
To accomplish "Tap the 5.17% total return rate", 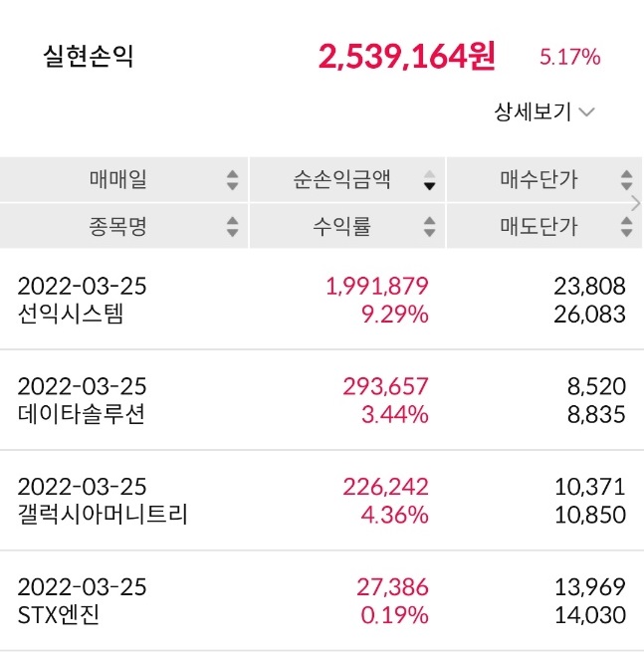I will [x=569, y=58].
